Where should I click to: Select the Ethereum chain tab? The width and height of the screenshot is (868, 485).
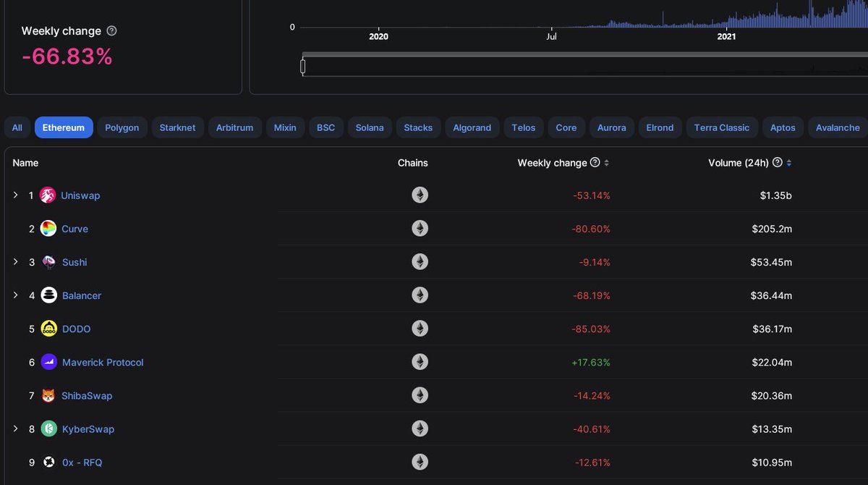click(64, 127)
